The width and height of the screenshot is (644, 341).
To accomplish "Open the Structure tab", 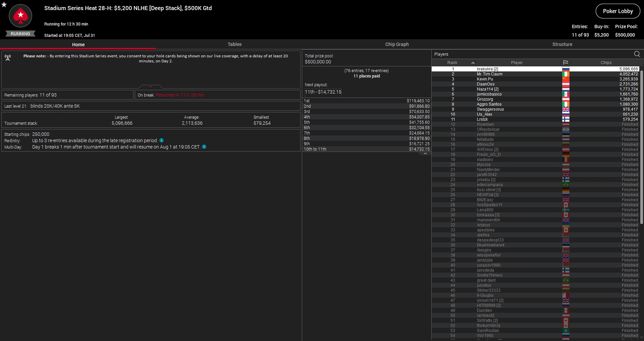I will coord(562,44).
